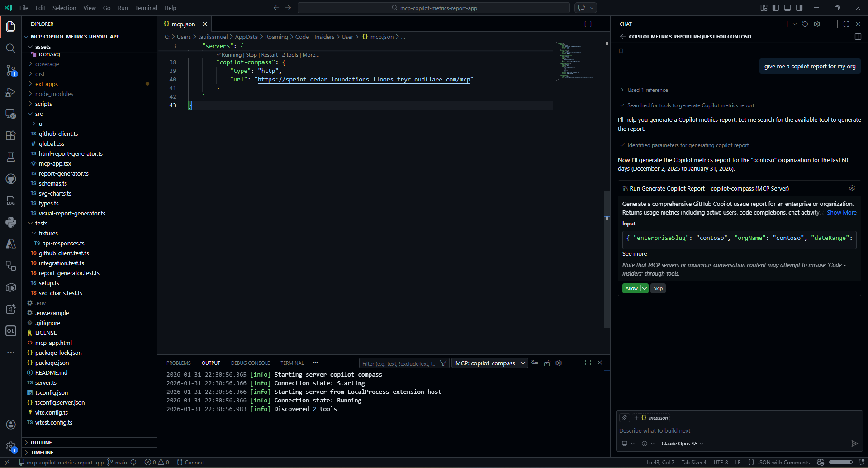
Task: Open the Search view in activity bar
Action: 11,48
